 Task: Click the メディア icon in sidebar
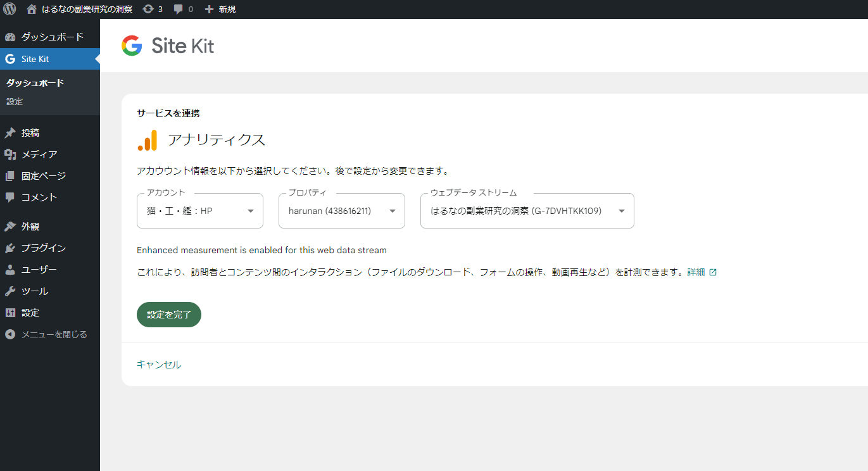pos(10,154)
